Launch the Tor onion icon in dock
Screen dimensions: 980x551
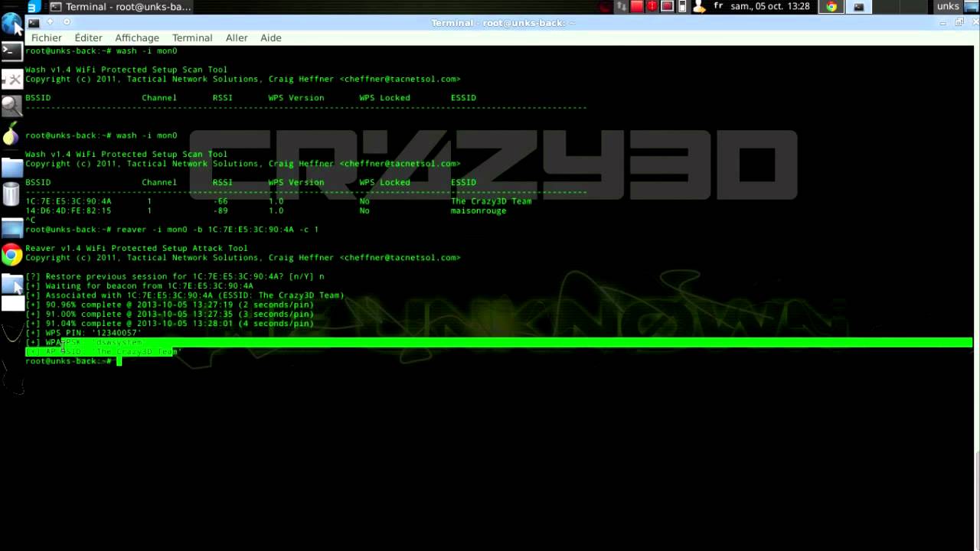[x=11, y=134]
